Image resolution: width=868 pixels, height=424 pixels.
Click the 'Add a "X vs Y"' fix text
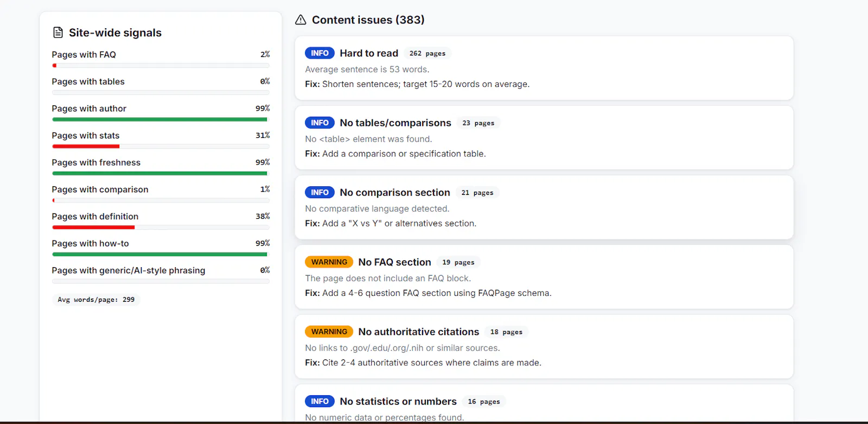(x=399, y=223)
